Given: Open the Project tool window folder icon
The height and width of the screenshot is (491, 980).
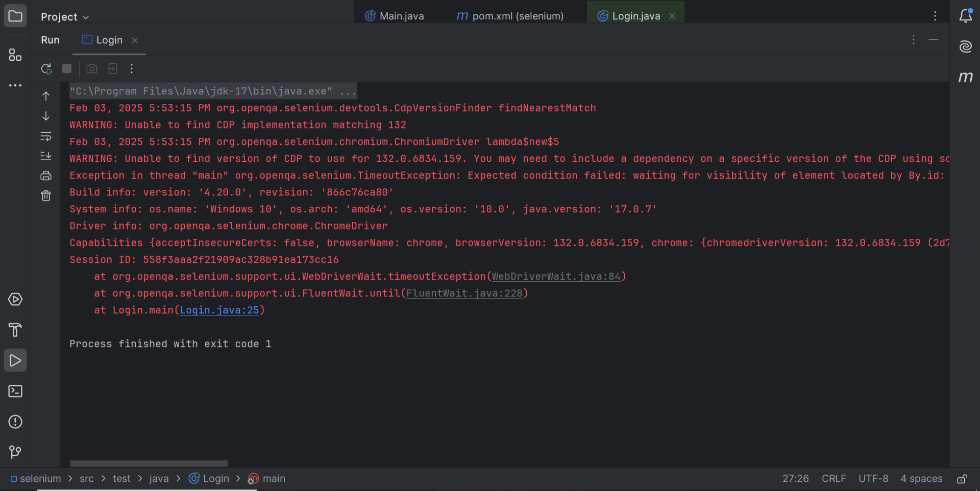Looking at the screenshot, I should (x=15, y=16).
